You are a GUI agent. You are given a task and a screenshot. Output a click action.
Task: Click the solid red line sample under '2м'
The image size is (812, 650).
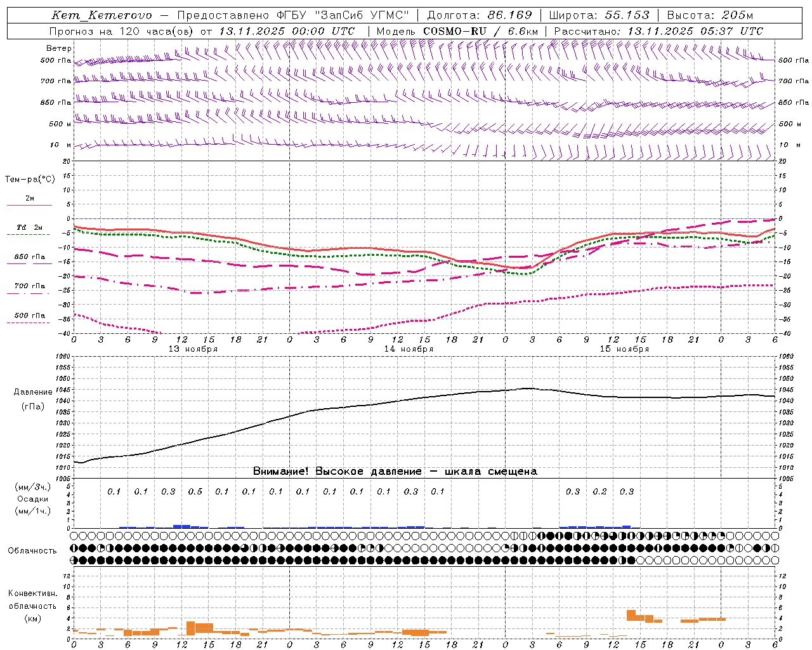[x=29, y=205]
